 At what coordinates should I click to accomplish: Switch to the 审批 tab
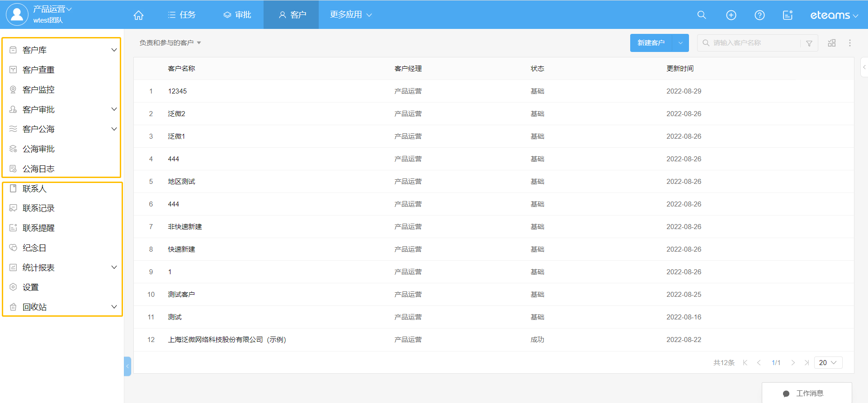[x=237, y=15]
